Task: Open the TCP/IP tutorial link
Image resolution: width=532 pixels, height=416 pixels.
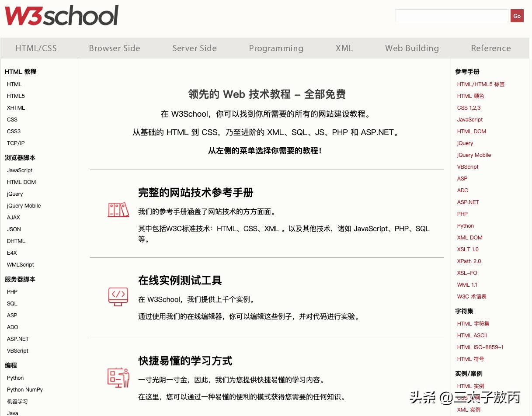Action: click(x=16, y=143)
